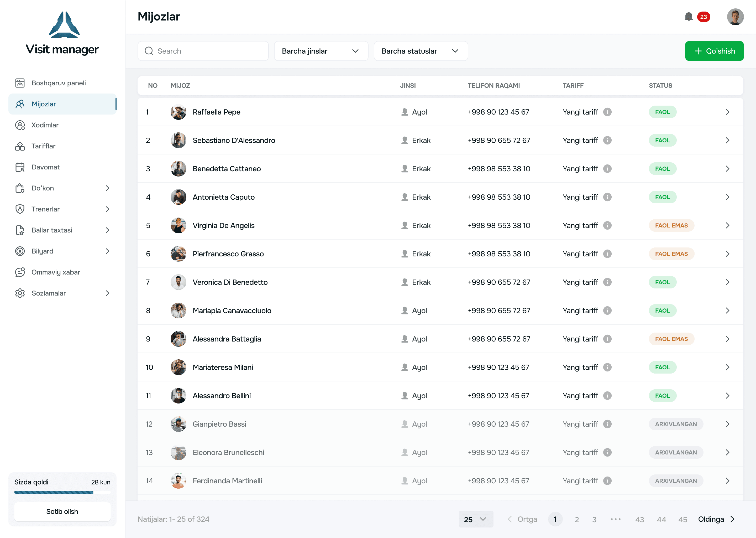Open the notifications bell icon
This screenshot has width=756, height=538.
(x=689, y=17)
